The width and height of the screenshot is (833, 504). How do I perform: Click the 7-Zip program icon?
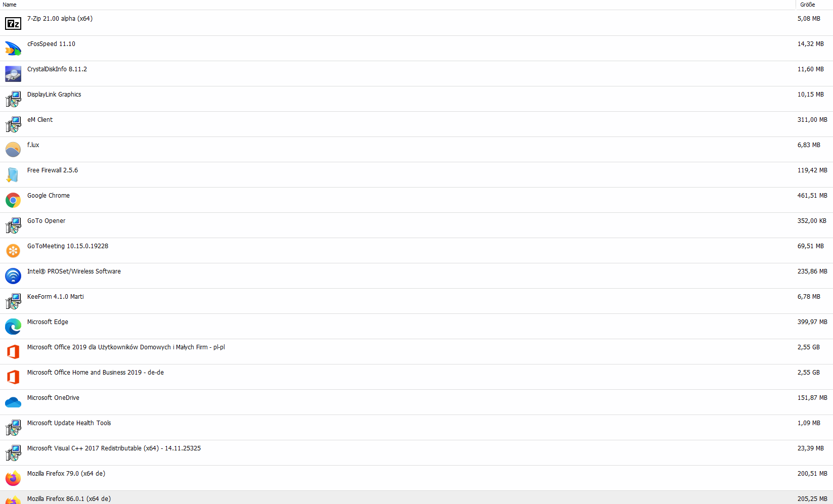click(x=13, y=23)
